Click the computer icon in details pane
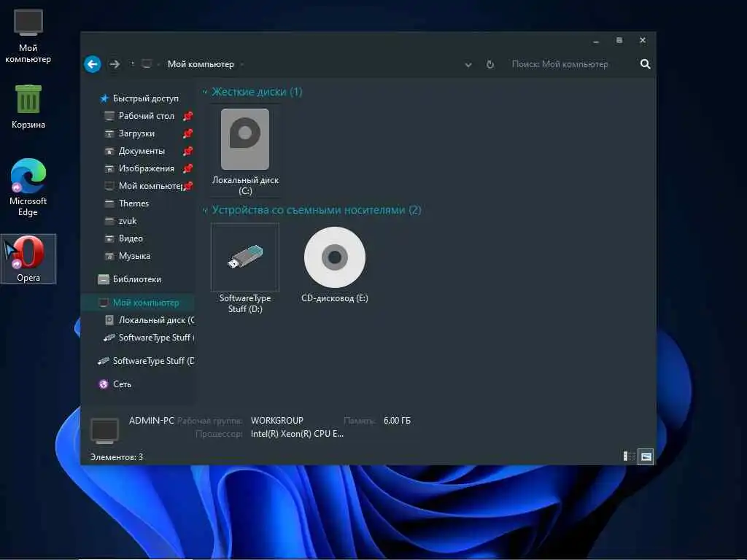The image size is (747, 560). pyautogui.click(x=105, y=430)
